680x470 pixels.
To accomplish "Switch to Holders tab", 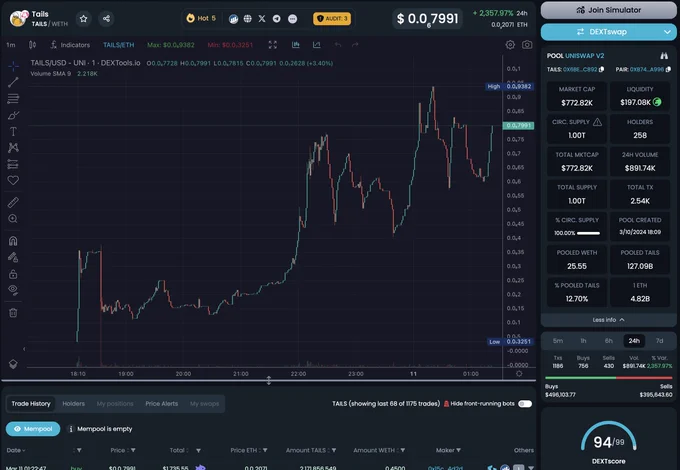I will 73,404.
